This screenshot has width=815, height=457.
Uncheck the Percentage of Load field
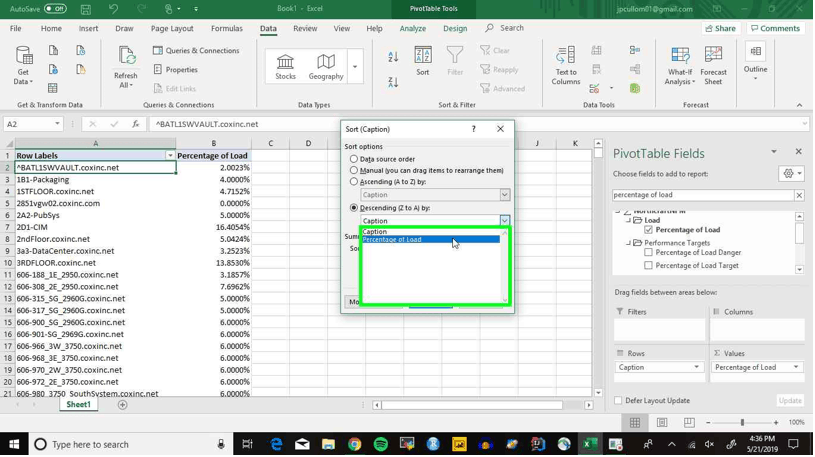[648, 230]
